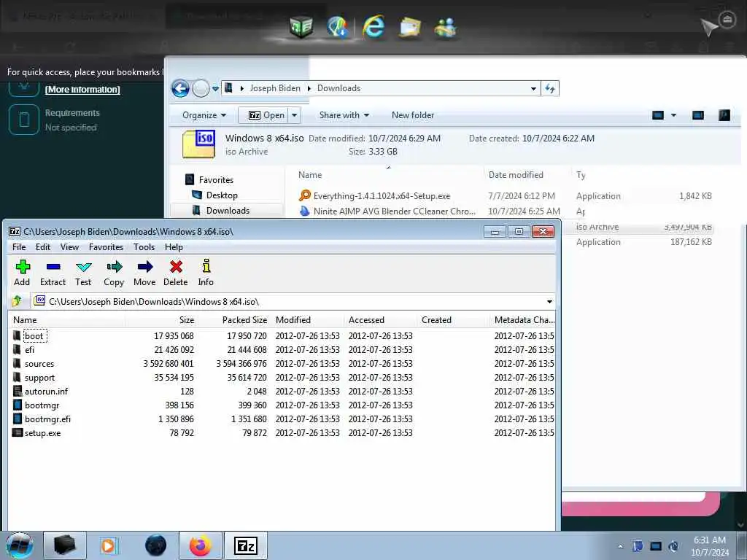Show hidden system tray icons
Viewport: 747px width, 560px height.
point(620,546)
